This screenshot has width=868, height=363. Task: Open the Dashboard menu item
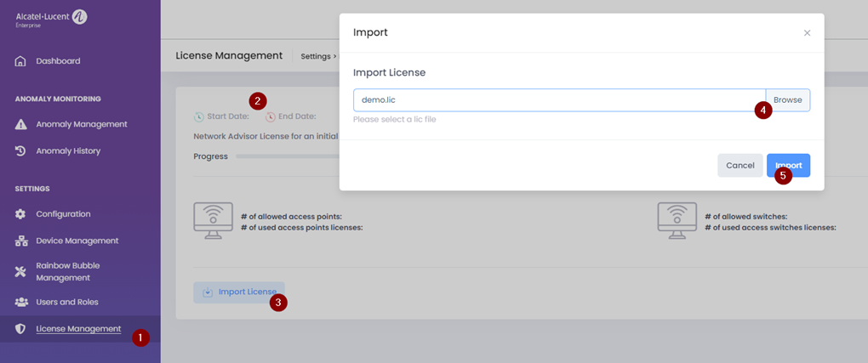click(58, 61)
